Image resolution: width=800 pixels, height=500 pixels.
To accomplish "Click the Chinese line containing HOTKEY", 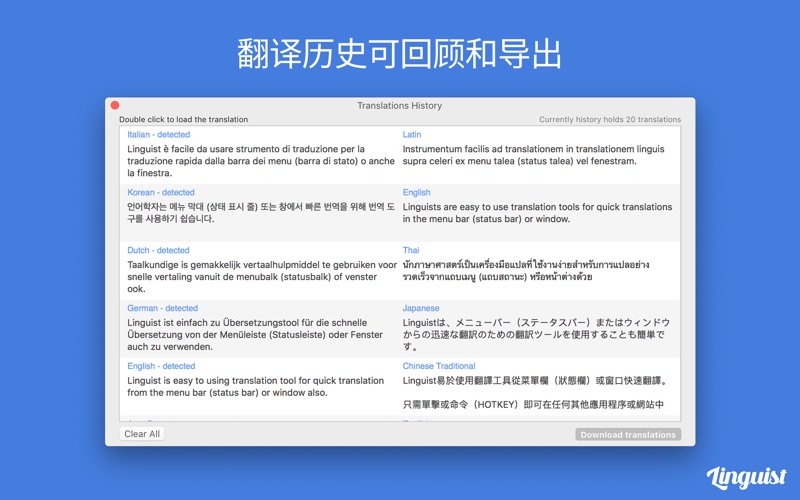I will coord(533,405).
